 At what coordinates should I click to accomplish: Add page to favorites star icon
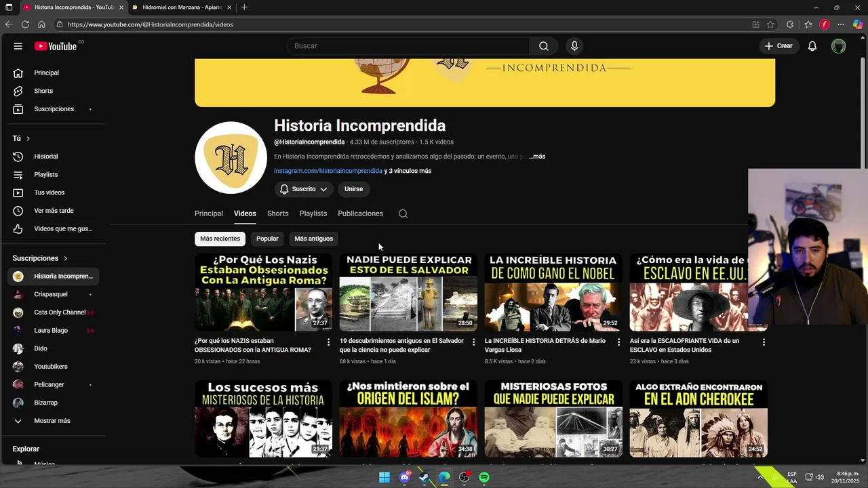click(x=770, y=24)
